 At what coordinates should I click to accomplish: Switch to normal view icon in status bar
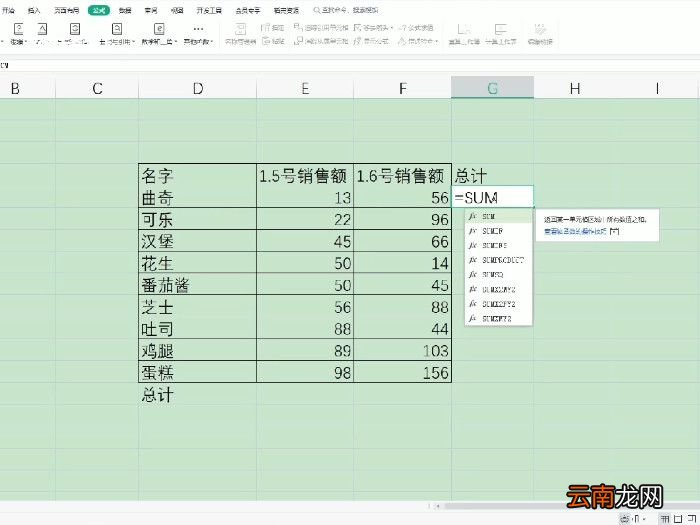coord(665,518)
